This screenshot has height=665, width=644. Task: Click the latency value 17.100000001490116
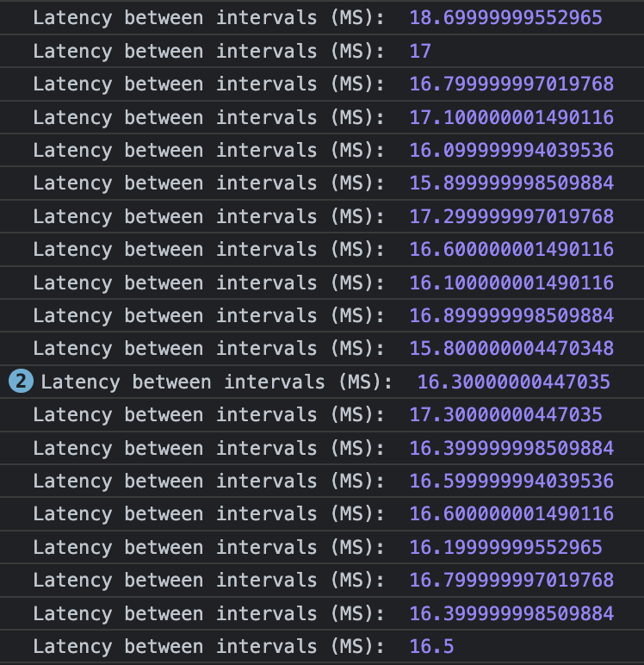511,117
